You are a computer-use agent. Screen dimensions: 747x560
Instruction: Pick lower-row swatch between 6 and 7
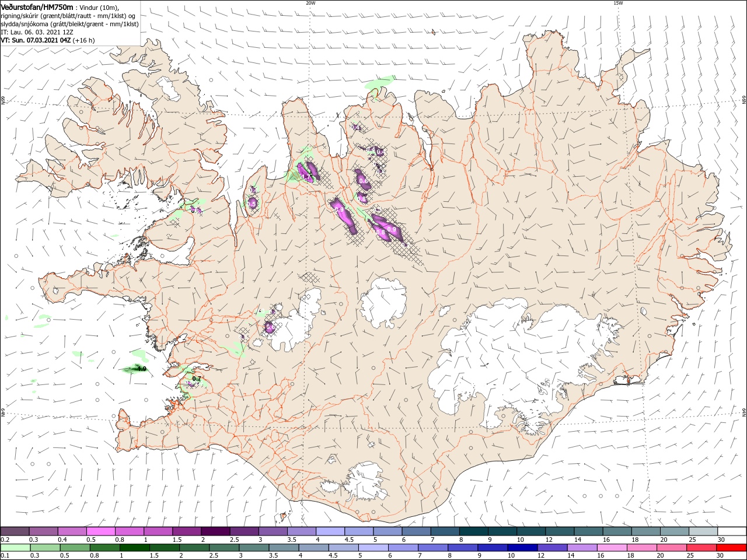tap(403, 548)
